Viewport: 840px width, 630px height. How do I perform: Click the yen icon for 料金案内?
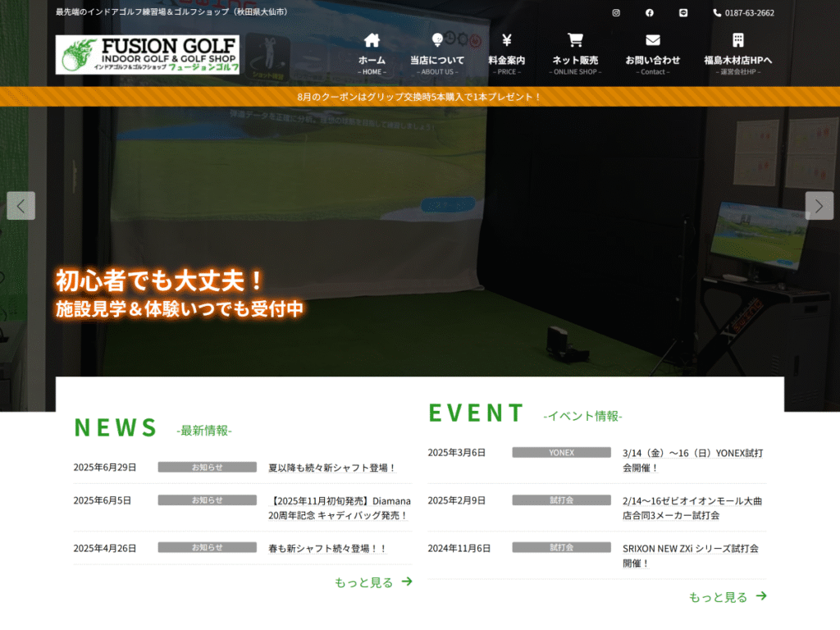506,40
